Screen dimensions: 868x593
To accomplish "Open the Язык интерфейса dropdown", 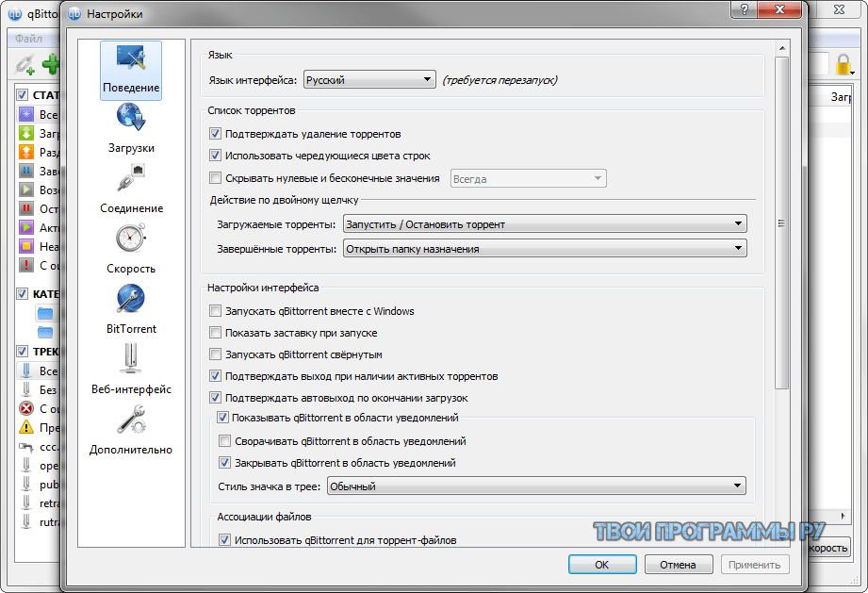I will pos(369,80).
